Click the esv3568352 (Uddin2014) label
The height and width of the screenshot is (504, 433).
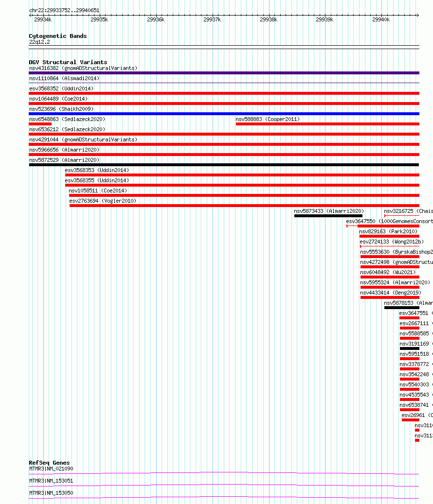61,89
